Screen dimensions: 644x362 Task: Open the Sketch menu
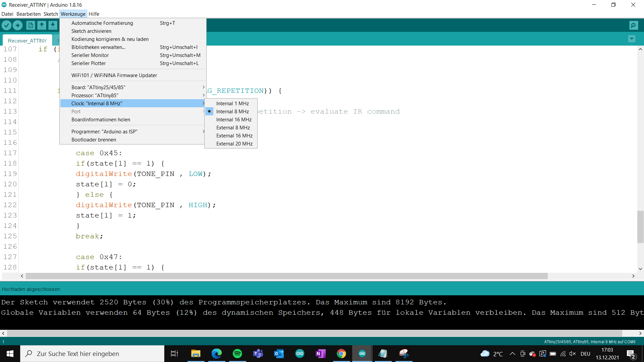click(x=51, y=14)
